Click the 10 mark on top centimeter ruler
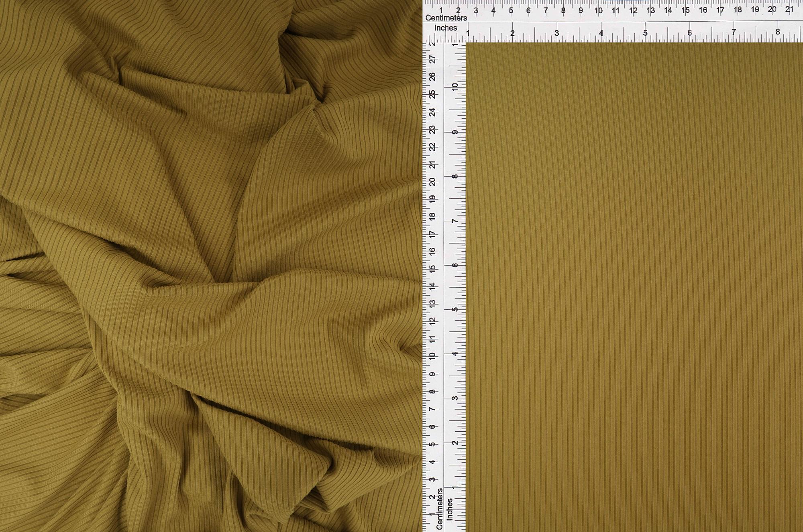 point(598,11)
